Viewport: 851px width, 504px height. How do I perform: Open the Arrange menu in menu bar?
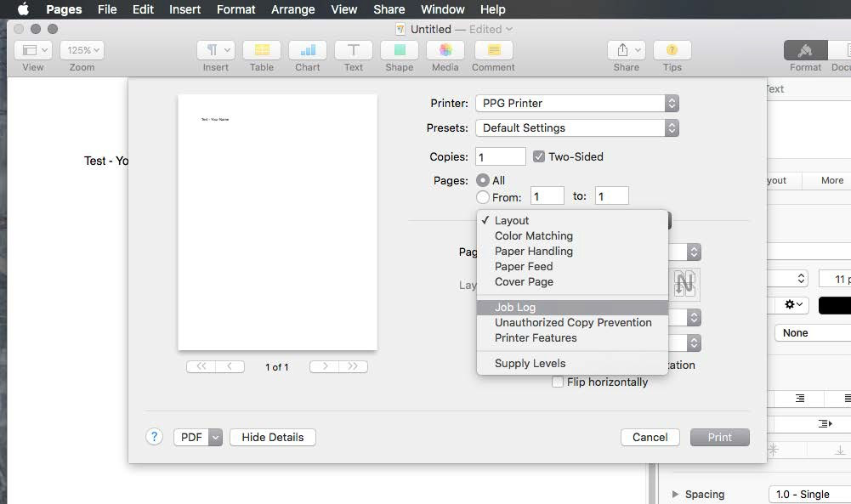(293, 9)
